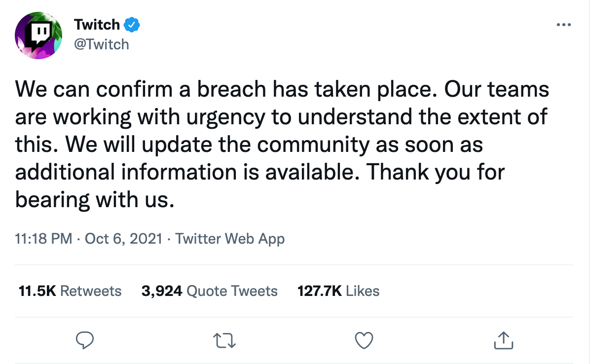Viewport: 590px width, 364px height.
Task: Click Twitch's profile avatar image
Action: (x=37, y=35)
